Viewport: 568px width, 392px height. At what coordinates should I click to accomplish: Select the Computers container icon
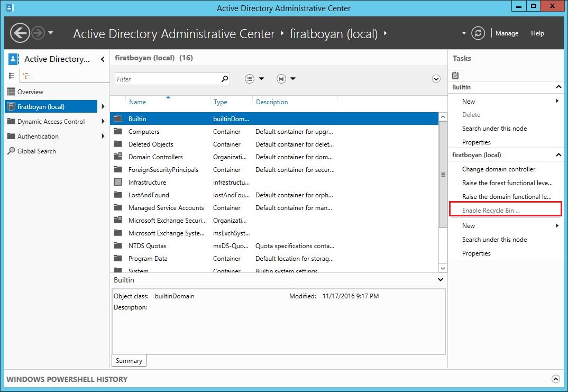(x=118, y=131)
